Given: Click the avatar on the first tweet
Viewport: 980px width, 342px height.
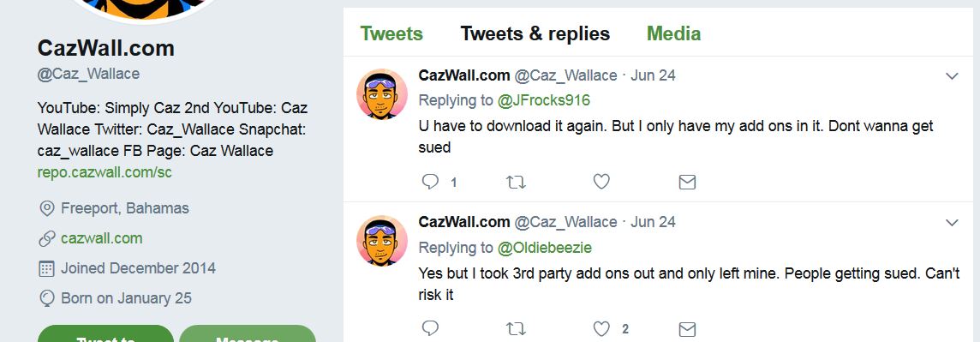Looking at the screenshot, I should [382, 93].
